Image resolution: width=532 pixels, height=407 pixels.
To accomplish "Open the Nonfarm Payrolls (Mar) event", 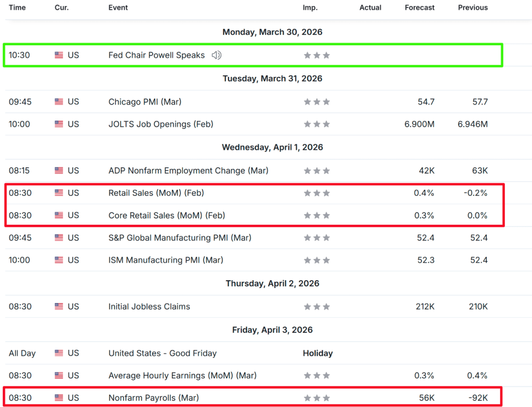I will [153, 398].
